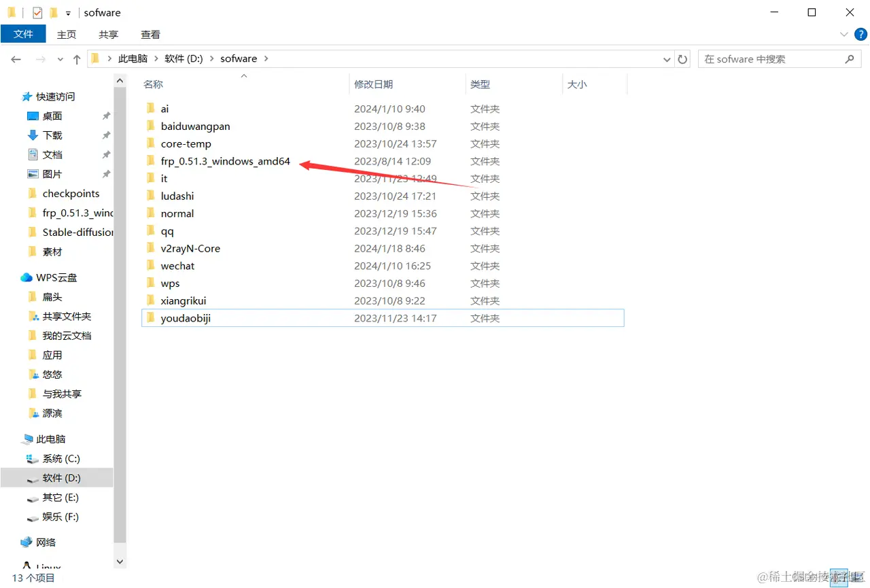This screenshot has width=870, height=588.
Task: Click the properties checkmark icon in title bar
Action: point(37,12)
